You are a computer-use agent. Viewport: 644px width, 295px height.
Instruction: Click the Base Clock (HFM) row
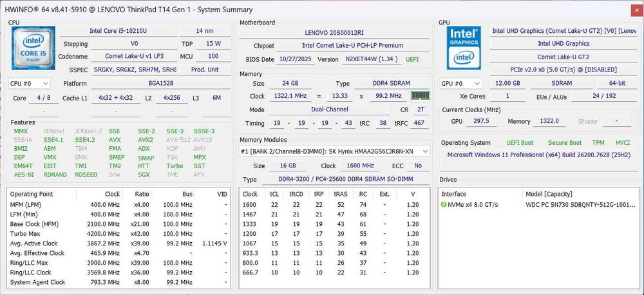pyautogui.click(x=118, y=224)
